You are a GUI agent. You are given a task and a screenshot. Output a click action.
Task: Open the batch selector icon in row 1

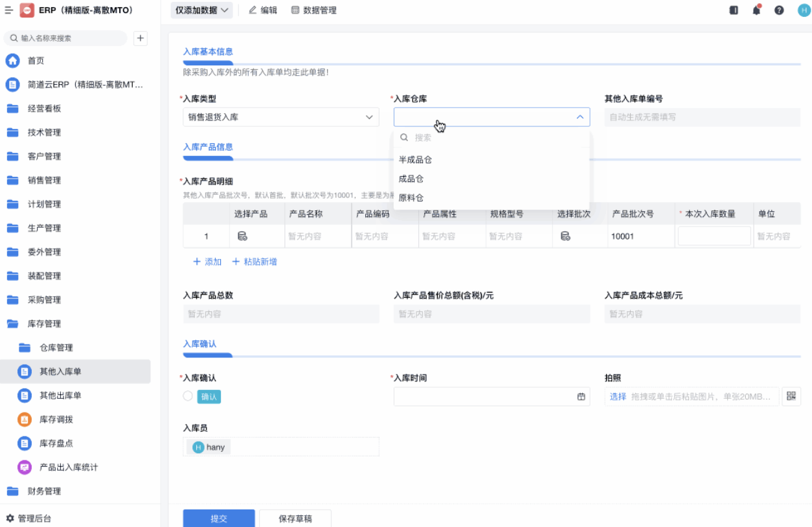565,236
